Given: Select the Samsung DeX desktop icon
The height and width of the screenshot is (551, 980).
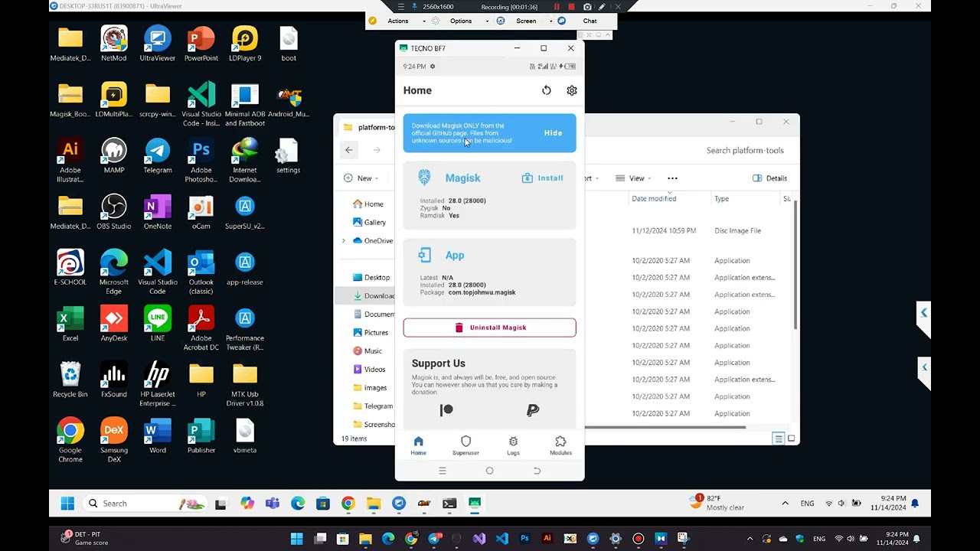Looking at the screenshot, I should coord(114,441).
